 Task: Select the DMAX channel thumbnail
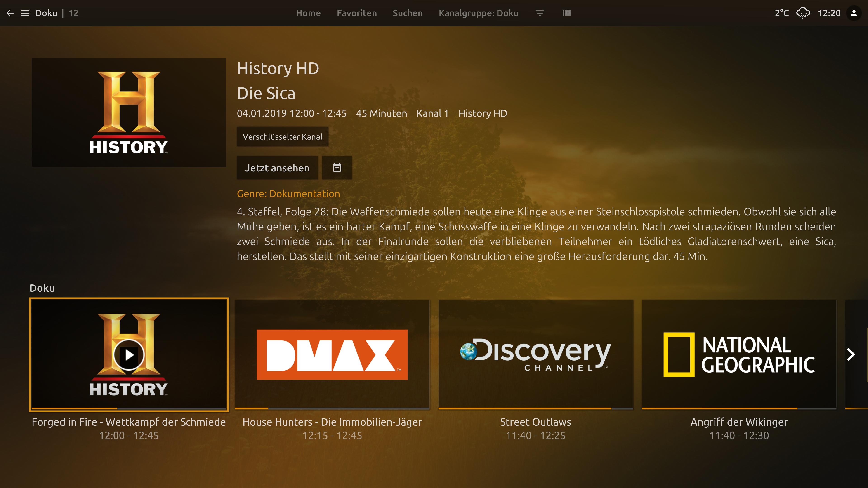pyautogui.click(x=332, y=354)
